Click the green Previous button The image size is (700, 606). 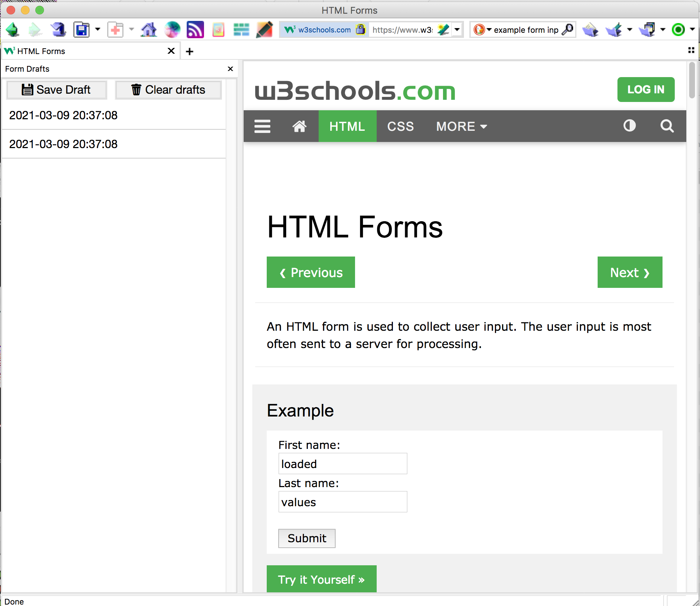point(311,272)
